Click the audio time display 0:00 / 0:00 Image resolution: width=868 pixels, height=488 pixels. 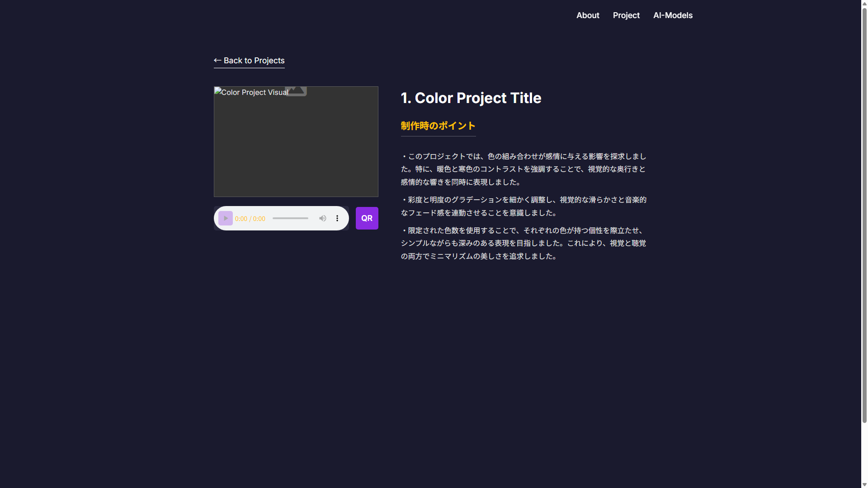click(x=250, y=219)
